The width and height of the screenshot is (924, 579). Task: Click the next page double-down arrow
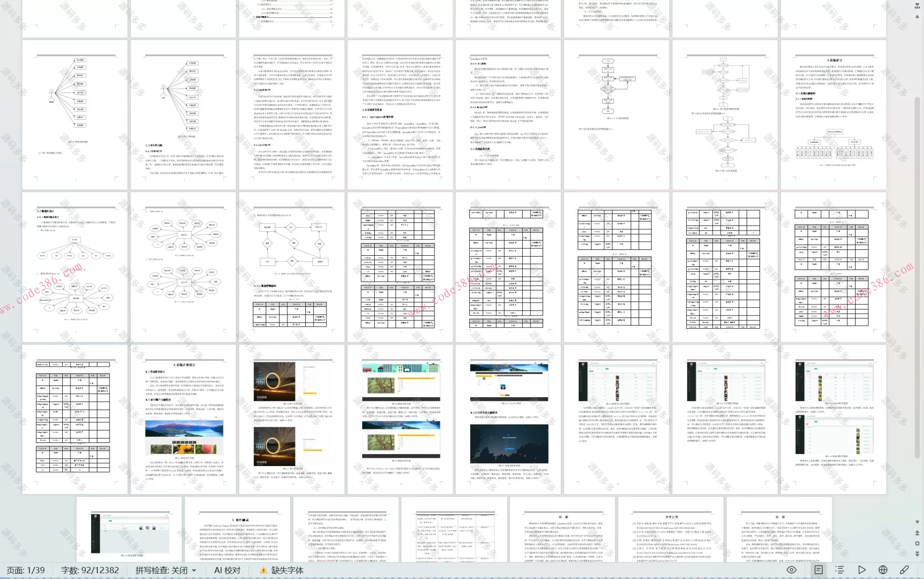coord(917,553)
